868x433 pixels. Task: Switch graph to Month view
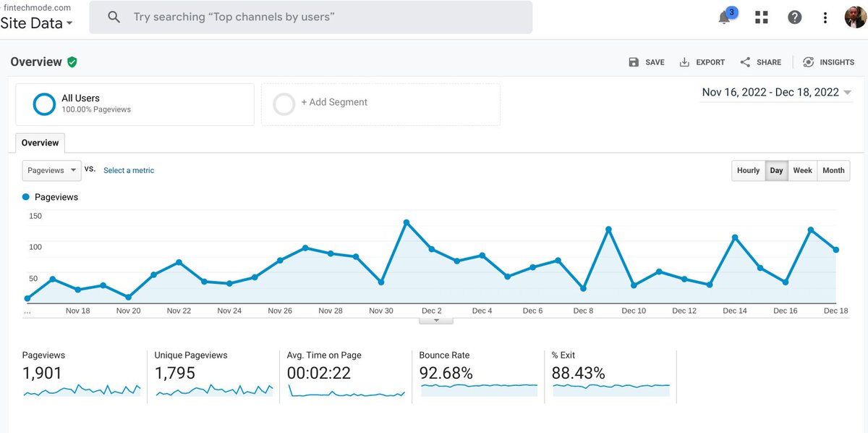(x=833, y=171)
